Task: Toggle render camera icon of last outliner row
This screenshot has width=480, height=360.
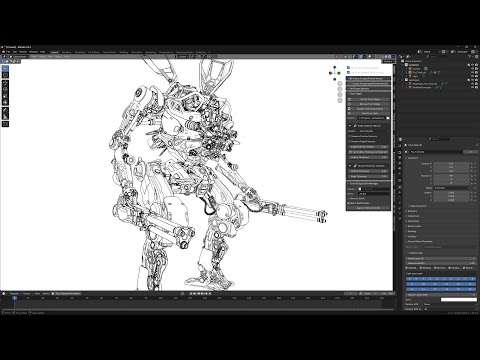Action: click(x=476, y=87)
